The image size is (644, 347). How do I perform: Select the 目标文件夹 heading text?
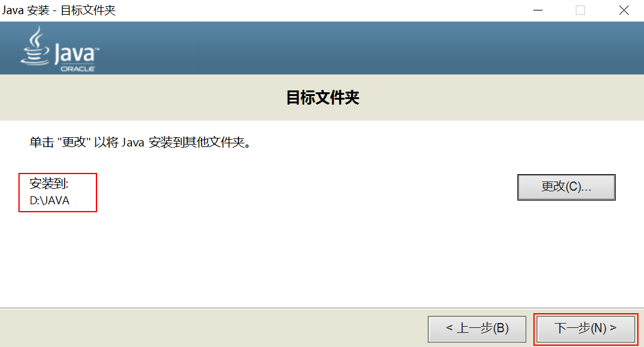323,97
